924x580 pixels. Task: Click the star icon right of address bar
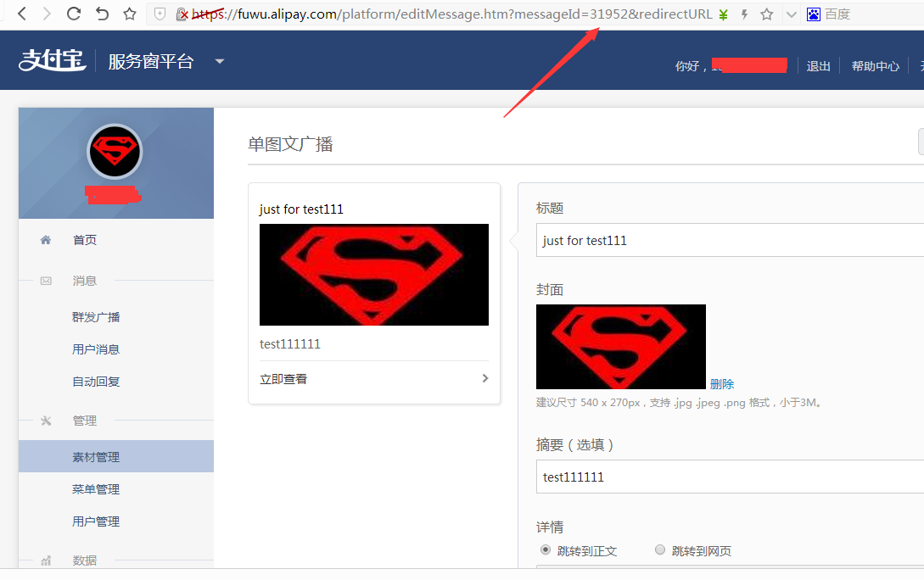click(767, 14)
